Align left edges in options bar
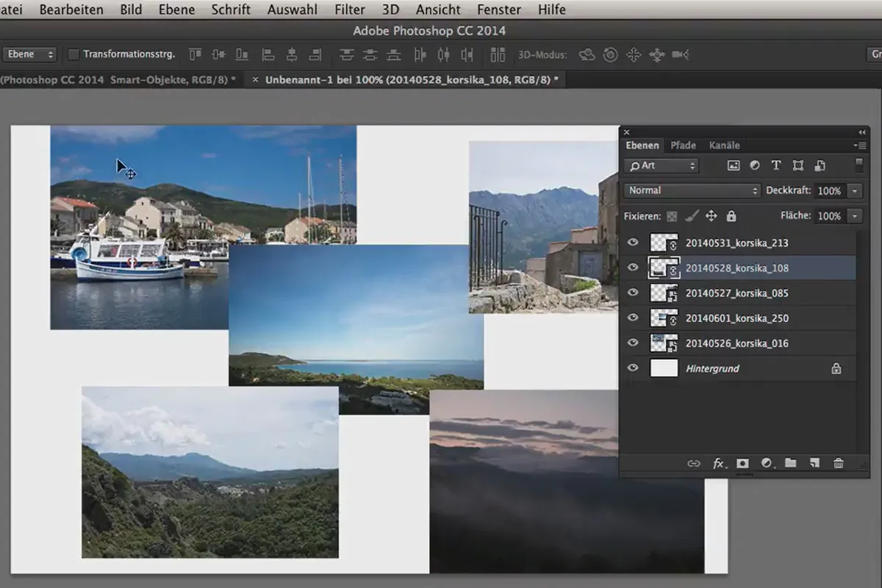 pyautogui.click(x=268, y=54)
